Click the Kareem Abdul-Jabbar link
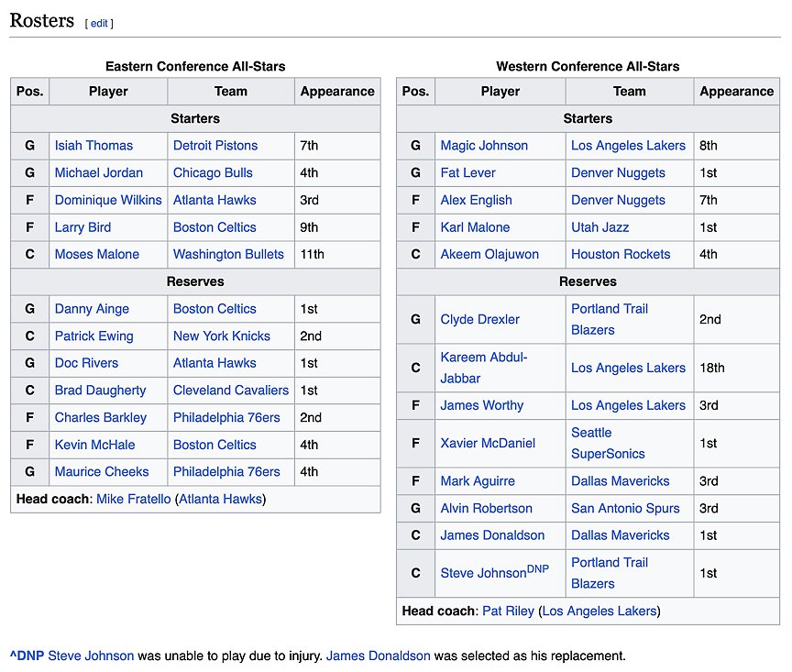 (x=483, y=368)
